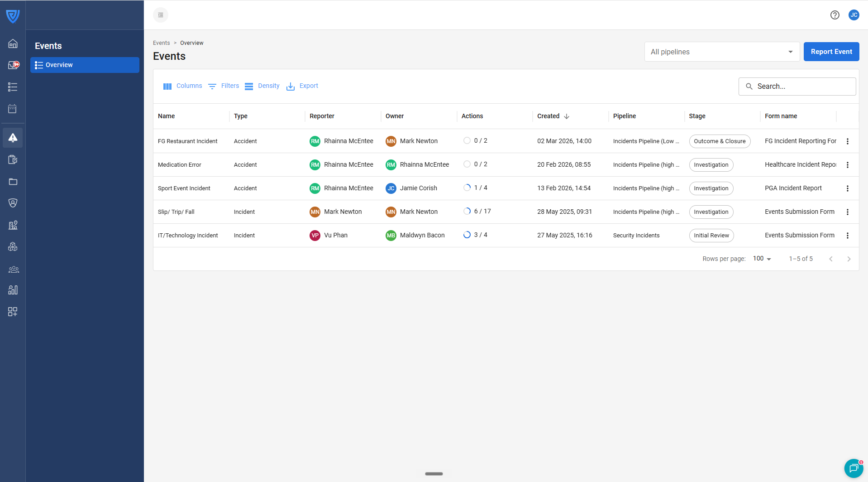The height and width of the screenshot is (482, 868).
Task: Click reporter Vu Phan
Action: pos(329,236)
